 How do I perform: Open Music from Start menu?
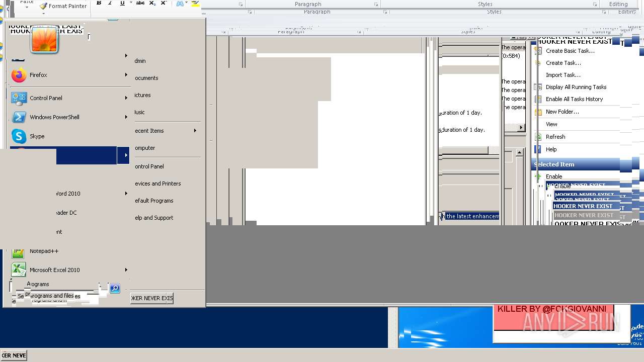(139, 112)
